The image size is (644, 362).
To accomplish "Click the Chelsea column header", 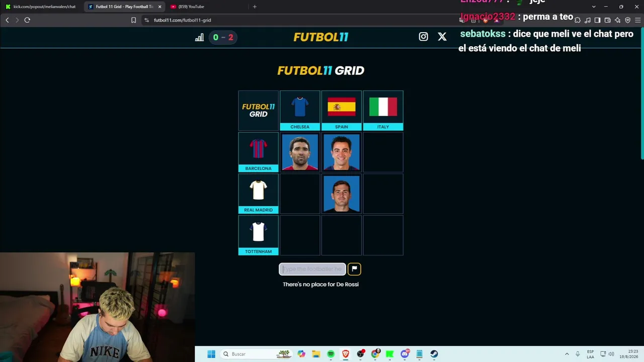I will pos(300,111).
